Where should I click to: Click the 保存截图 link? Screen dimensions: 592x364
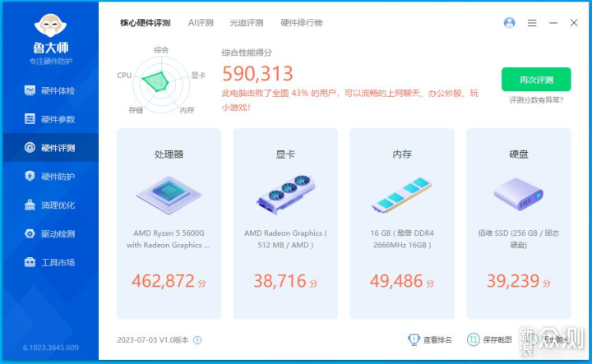(x=497, y=340)
